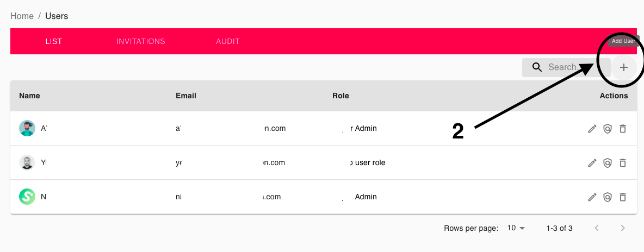Screen dimensions: 644x252
Task: Click the magnifier search icon
Action: (537, 67)
